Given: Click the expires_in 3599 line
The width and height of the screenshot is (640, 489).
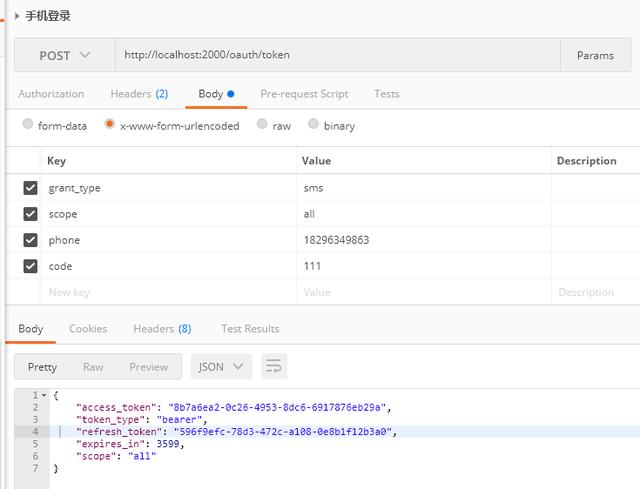Looking at the screenshot, I should pos(130,444).
